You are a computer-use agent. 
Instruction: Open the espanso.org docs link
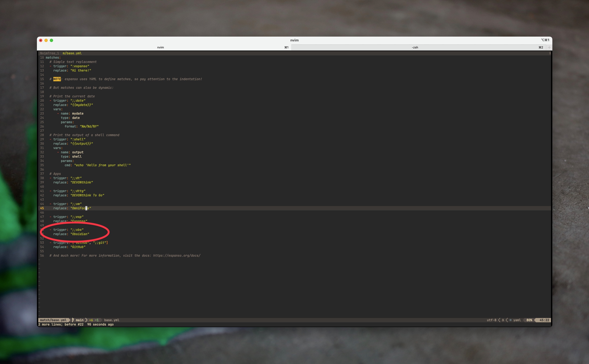pyautogui.click(x=177, y=256)
